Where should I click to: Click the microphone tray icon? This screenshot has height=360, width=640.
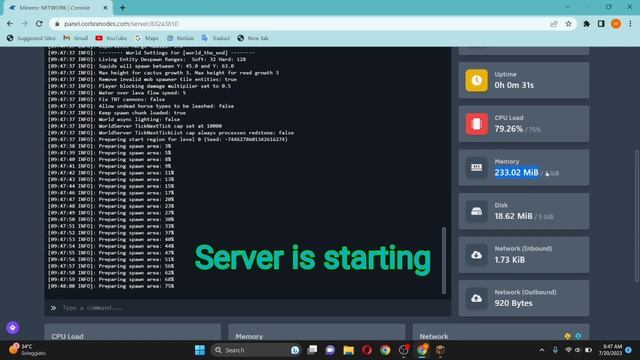pos(555,350)
